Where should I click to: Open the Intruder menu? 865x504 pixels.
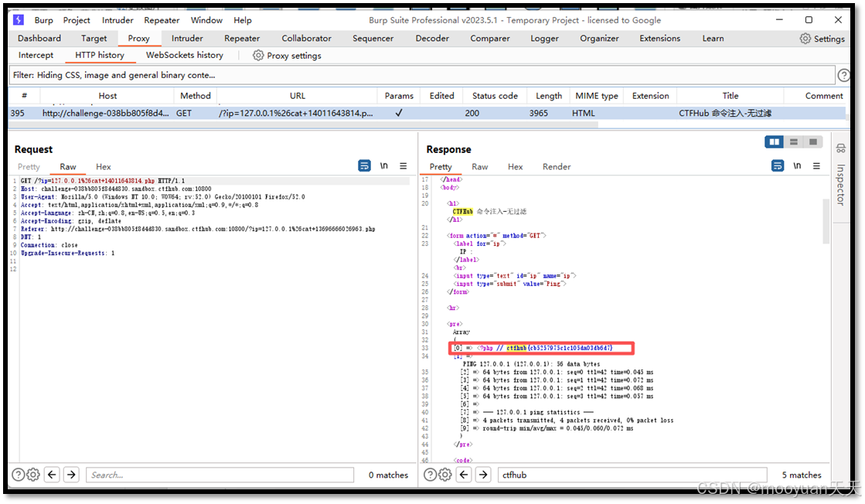pyautogui.click(x=117, y=20)
